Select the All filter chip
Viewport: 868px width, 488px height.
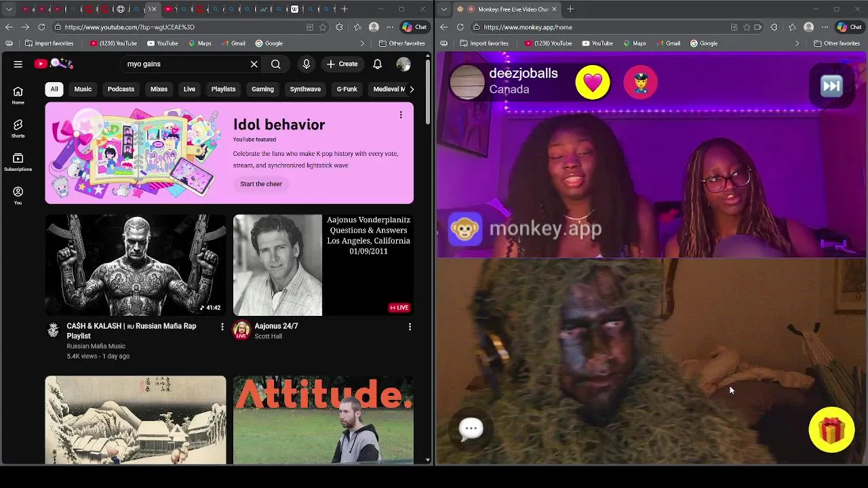pos(54,89)
